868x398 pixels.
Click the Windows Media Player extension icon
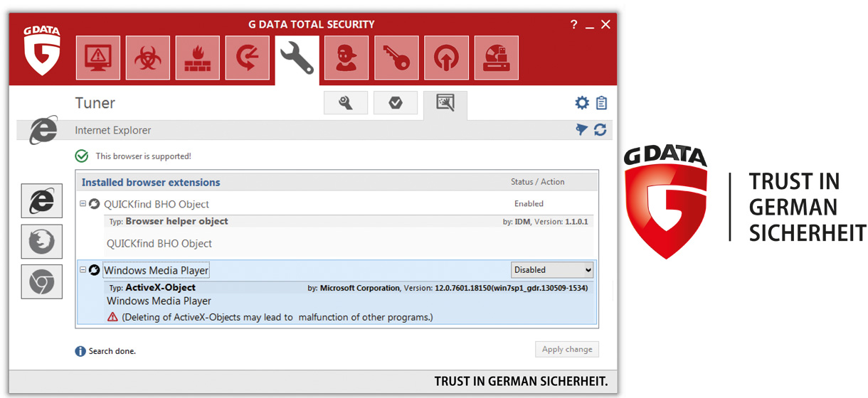(94, 270)
